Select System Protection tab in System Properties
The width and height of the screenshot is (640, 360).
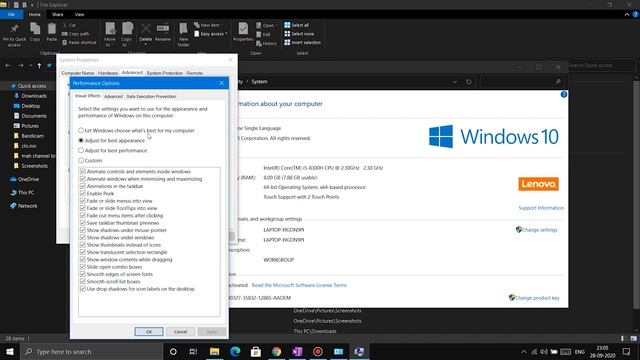point(164,73)
